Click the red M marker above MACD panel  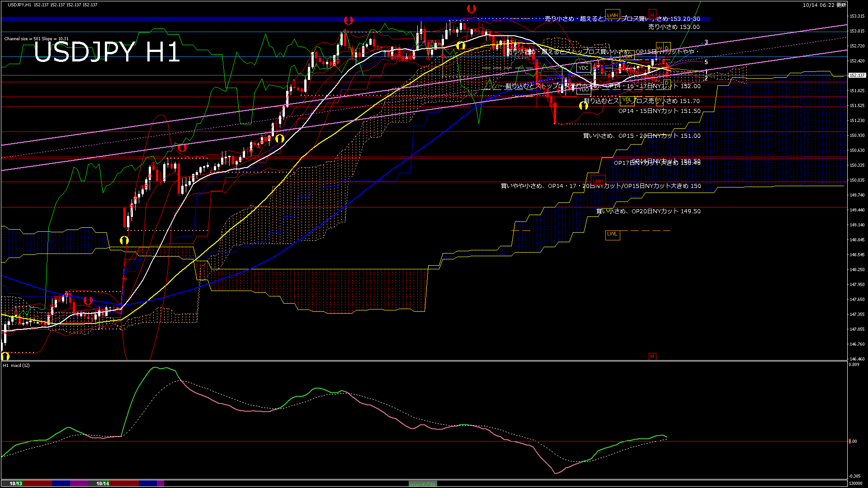click(652, 357)
